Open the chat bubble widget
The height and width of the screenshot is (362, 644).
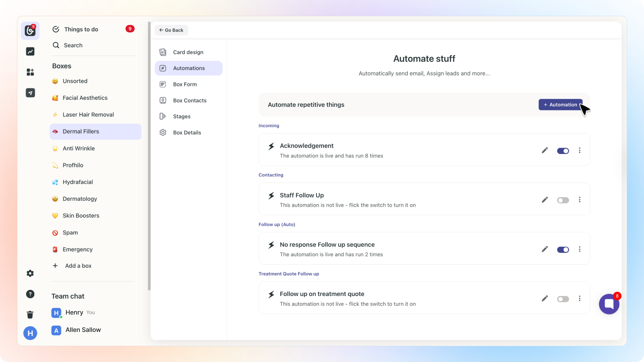point(609,304)
